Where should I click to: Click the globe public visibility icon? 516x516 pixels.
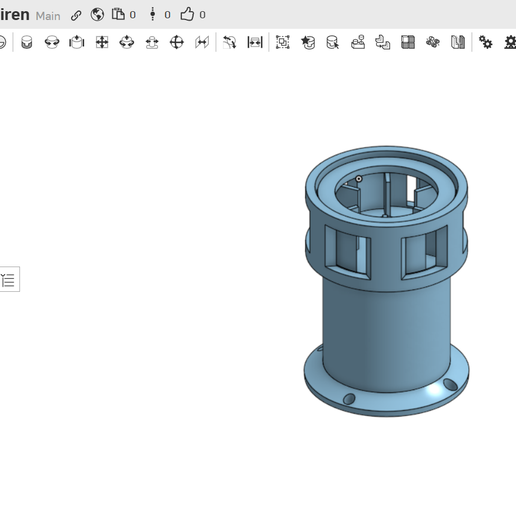tap(97, 15)
